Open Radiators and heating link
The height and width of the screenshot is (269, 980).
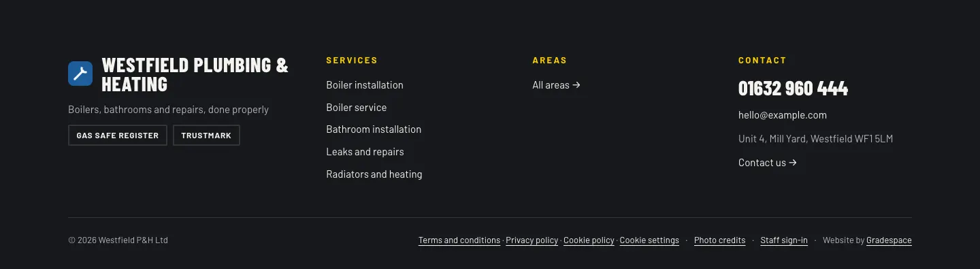(x=374, y=174)
